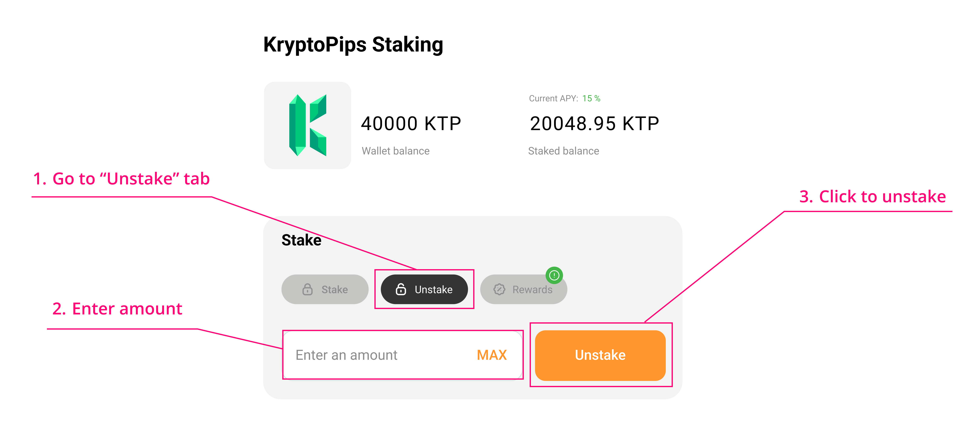The height and width of the screenshot is (432, 980).
Task: Click the green KryptoPips logo
Action: [307, 125]
